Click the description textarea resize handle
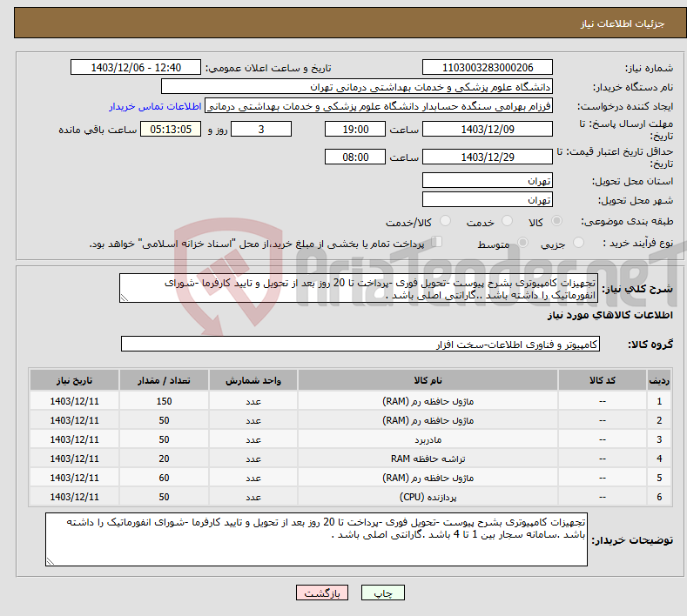 (x=125, y=298)
